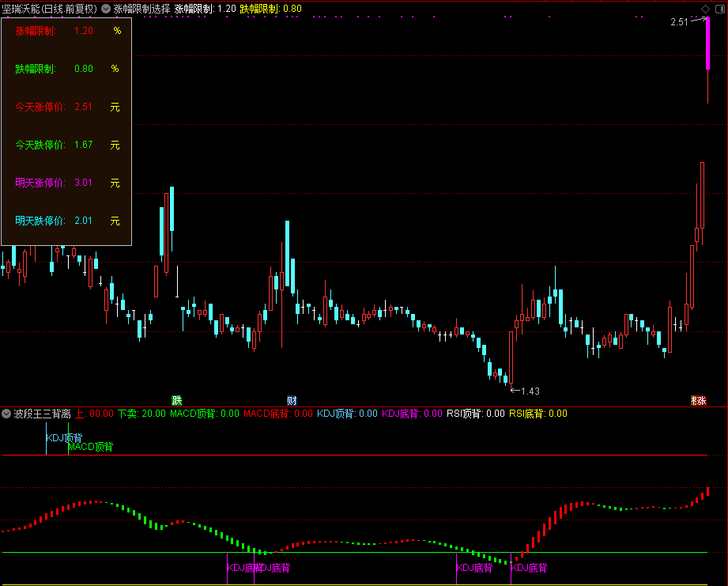Image resolution: width=728 pixels, height=586 pixels.
Task: Select the 跌幅限制: 0.80 header value
Action: [x=270, y=9]
